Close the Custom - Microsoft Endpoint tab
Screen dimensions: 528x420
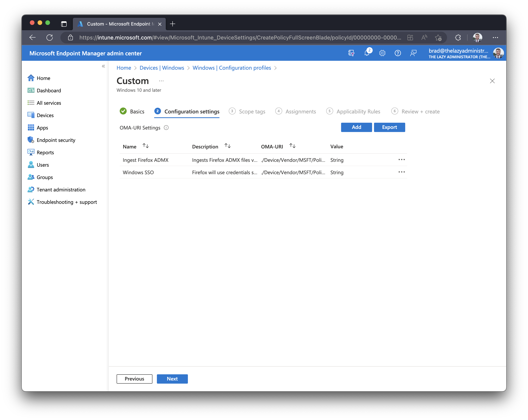coord(160,24)
